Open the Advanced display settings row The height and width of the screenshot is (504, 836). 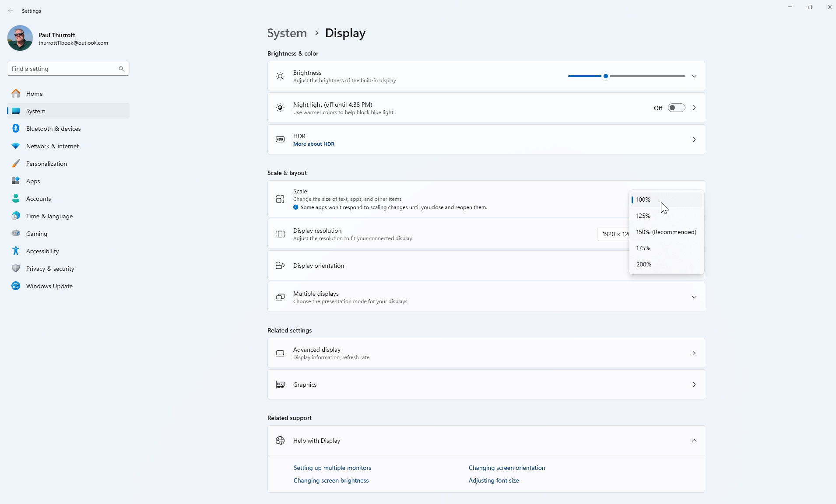486,353
